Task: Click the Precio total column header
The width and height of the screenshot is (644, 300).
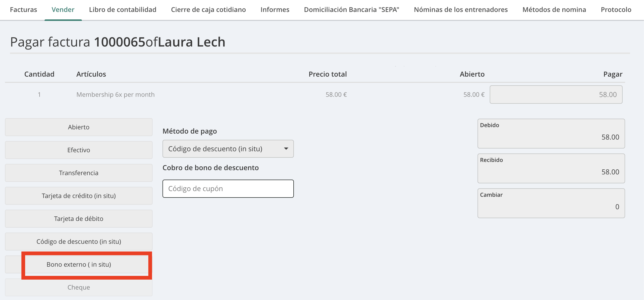Action: coord(327,74)
